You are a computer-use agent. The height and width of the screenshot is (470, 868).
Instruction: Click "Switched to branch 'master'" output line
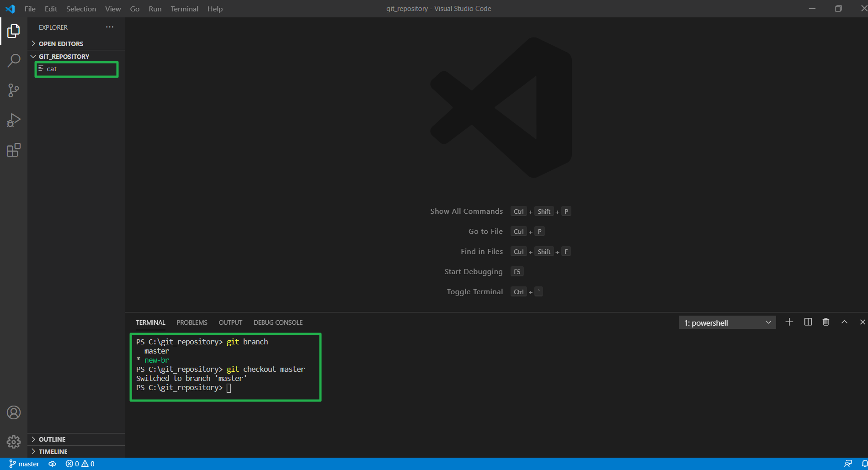pyautogui.click(x=192, y=378)
